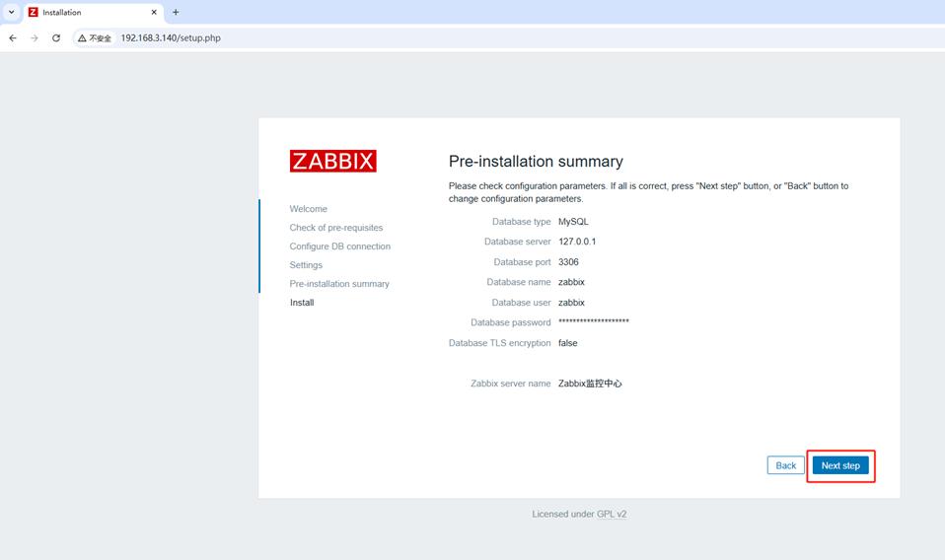Select the Install step
945x560 pixels.
tap(301, 303)
